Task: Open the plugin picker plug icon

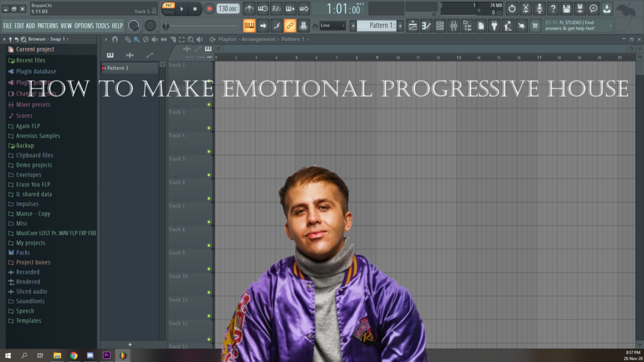Action: coord(494,26)
